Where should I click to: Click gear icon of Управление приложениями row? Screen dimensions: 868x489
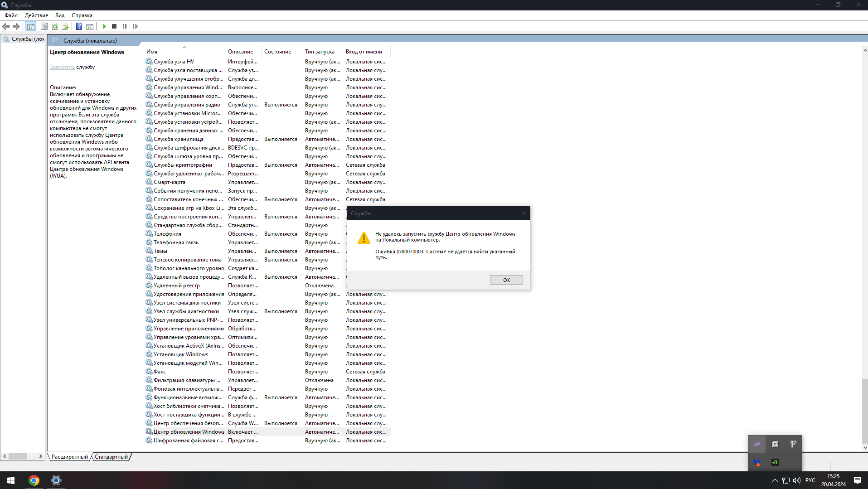[x=149, y=329]
